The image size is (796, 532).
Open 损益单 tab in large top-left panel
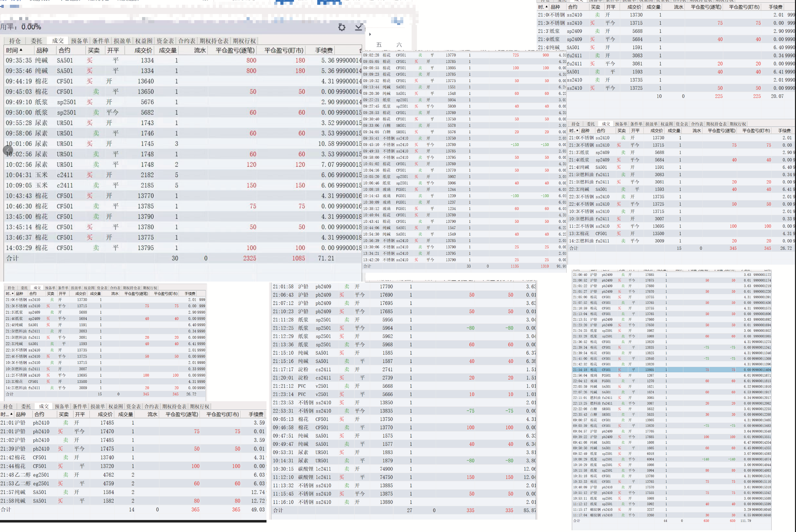tap(122, 41)
